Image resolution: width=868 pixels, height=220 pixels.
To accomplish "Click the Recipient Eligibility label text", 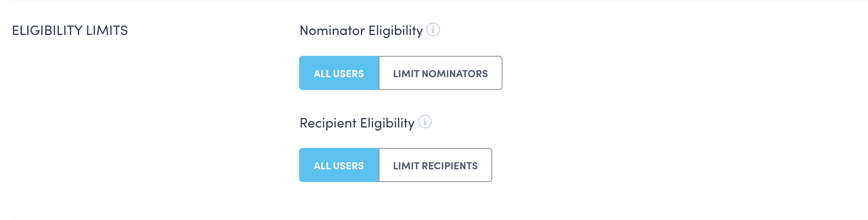I will point(357,123).
